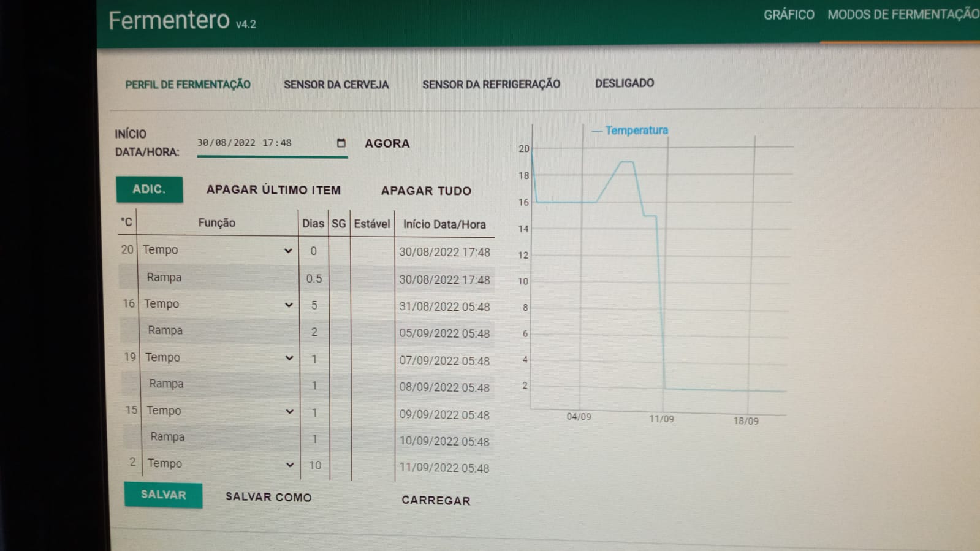The height and width of the screenshot is (551, 980).
Task: Click the Fermentero title in the header
Action: [x=169, y=20]
